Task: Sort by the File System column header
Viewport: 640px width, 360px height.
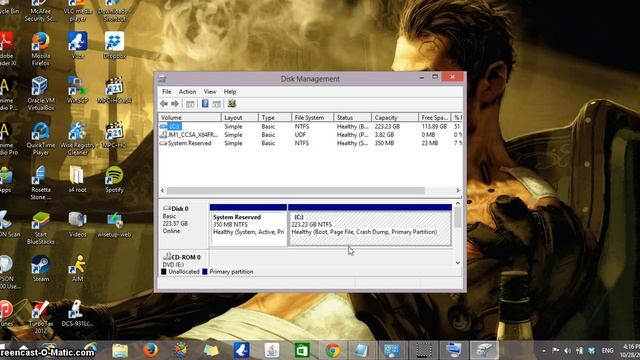Action: coord(312,118)
